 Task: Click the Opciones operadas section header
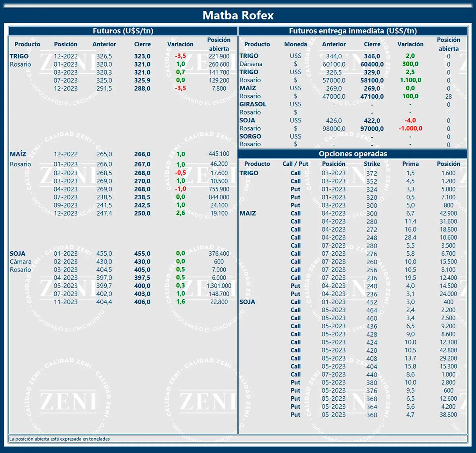(353, 154)
